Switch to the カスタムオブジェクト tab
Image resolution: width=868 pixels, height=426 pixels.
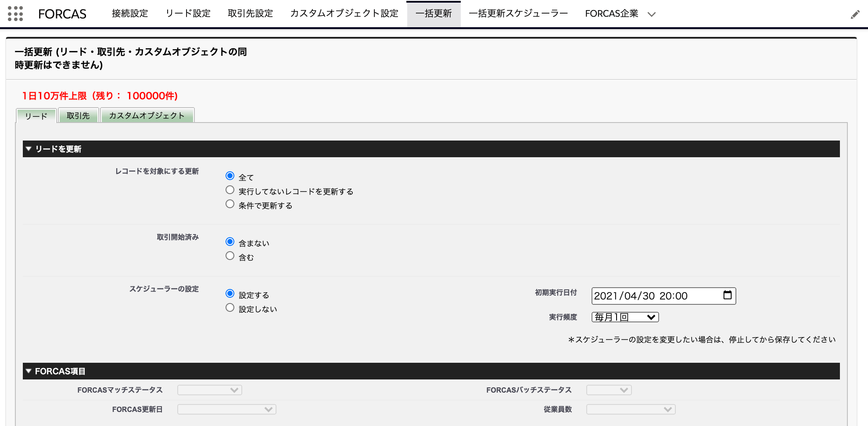[x=147, y=116]
